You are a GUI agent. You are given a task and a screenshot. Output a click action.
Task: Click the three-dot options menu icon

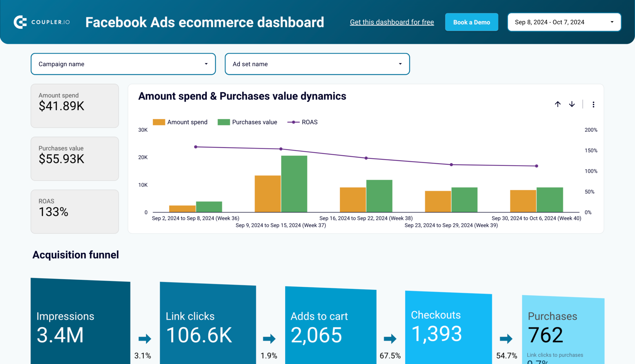[594, 104]
